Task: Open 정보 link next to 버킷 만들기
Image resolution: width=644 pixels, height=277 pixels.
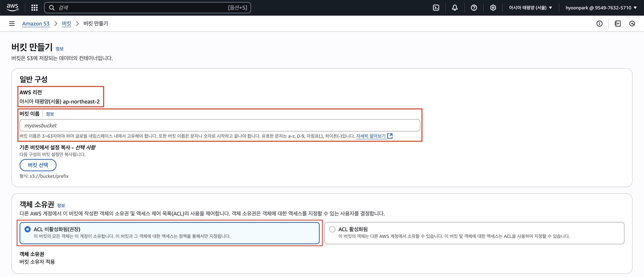Action: tap(59, 49)
